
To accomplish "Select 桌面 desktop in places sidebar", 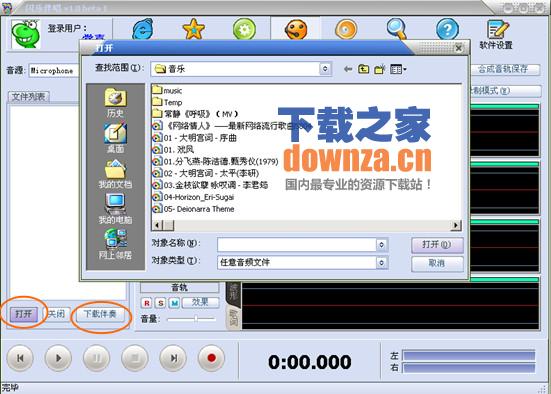I will pyautogui.click(x=115, y=138).
